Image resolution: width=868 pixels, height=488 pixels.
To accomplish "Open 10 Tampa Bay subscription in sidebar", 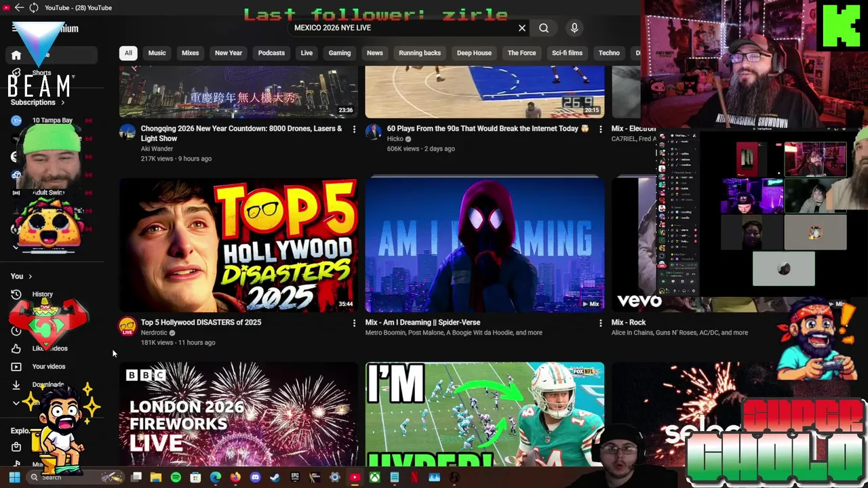I will point(52,121).
